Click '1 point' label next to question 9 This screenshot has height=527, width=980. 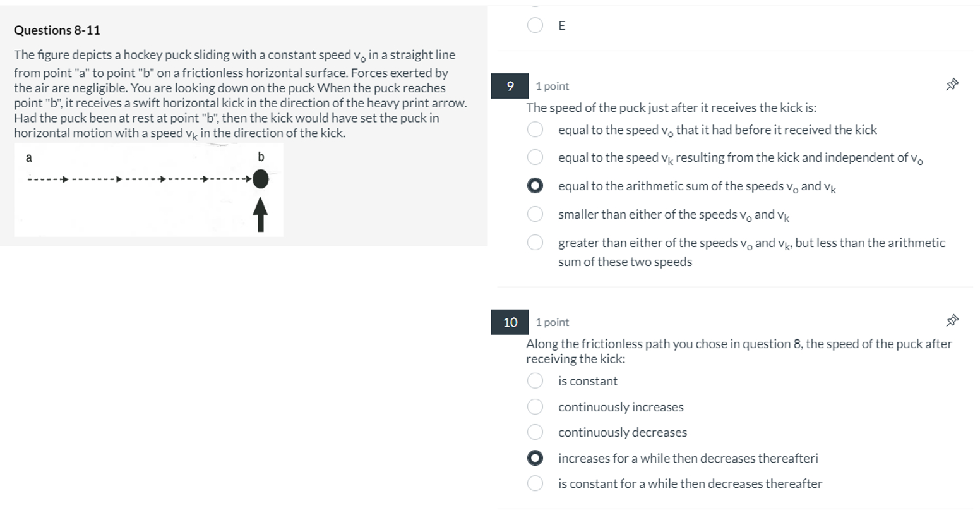click(551, 86)
